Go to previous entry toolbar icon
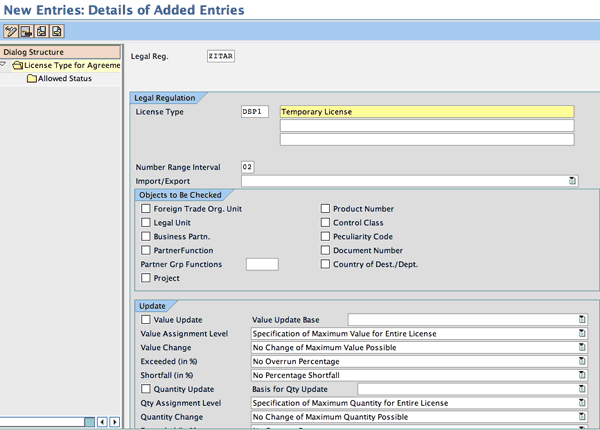This screenshot has width=600, height=430. click(x=42, y=32)
